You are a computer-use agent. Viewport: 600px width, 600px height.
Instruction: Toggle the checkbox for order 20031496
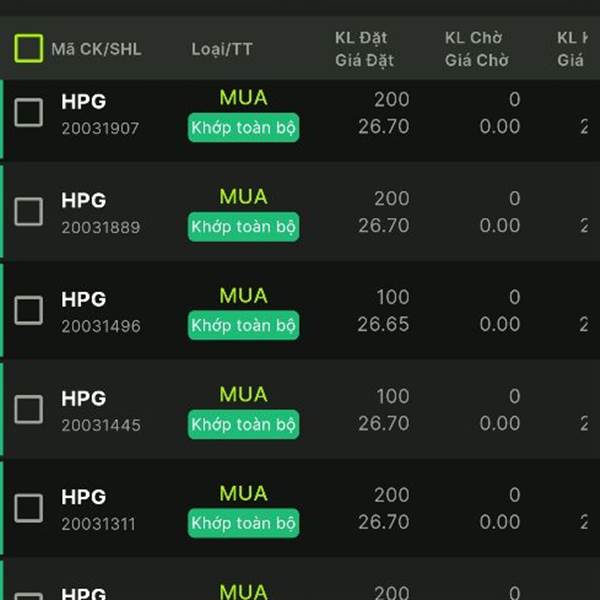(29, 311)
